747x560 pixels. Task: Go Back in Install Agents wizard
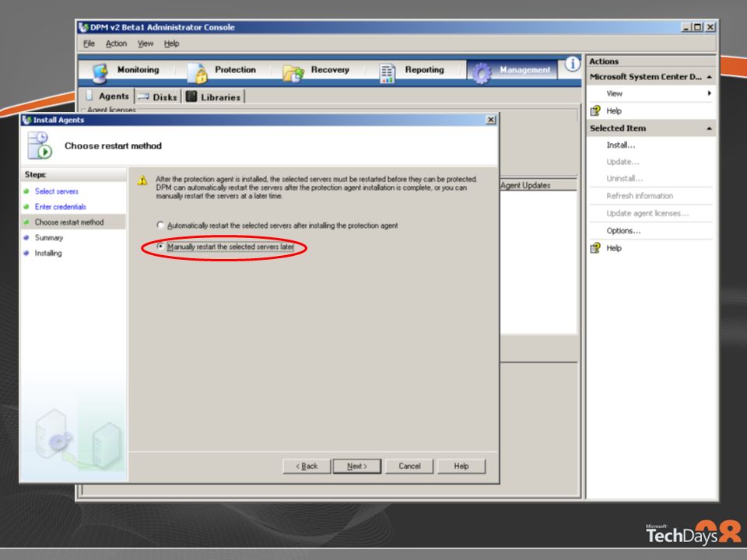pos(307,466)
